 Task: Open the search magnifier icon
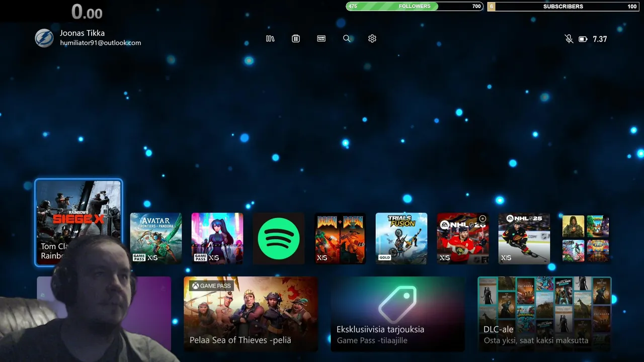point(347,39)
